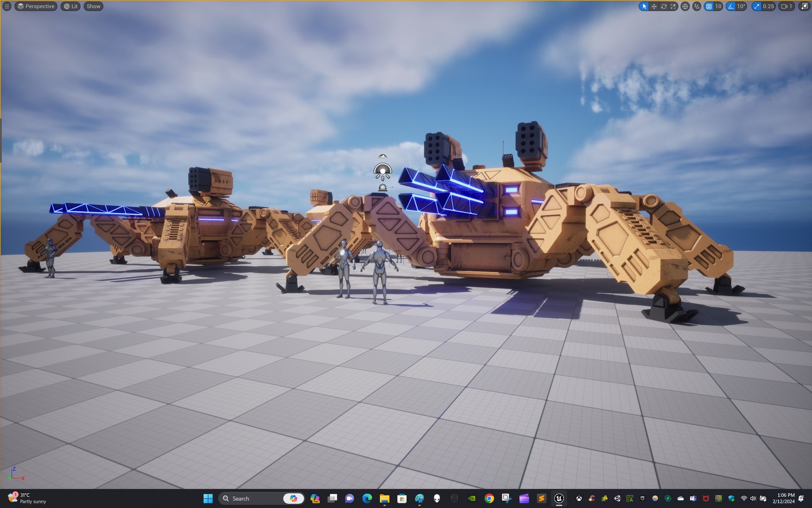Viewport: 812px width, 508px height.
Task: Open the viewport options hamburger menu
Action: tap(7, 6)
